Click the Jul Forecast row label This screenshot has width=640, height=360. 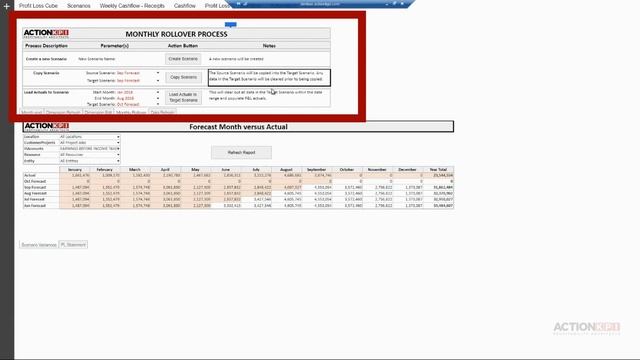[35, 200]
